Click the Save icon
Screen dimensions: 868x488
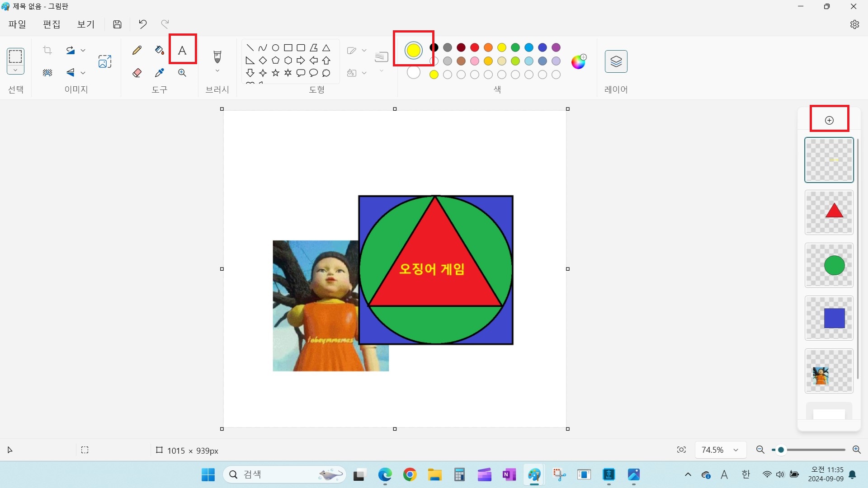[x=117, y=24]
